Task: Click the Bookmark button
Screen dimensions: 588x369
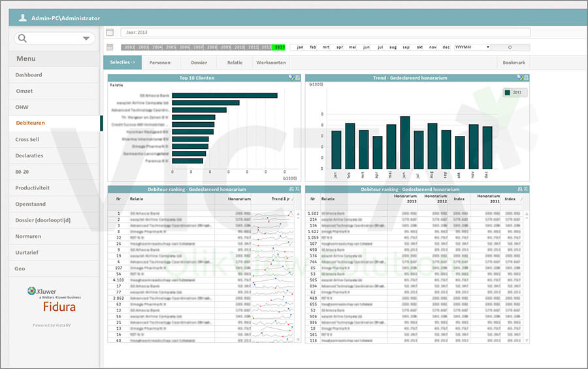Action: 514,63
